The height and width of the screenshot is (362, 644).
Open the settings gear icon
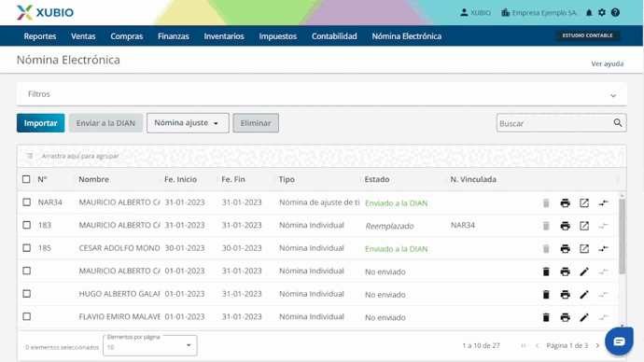[602, 12]
